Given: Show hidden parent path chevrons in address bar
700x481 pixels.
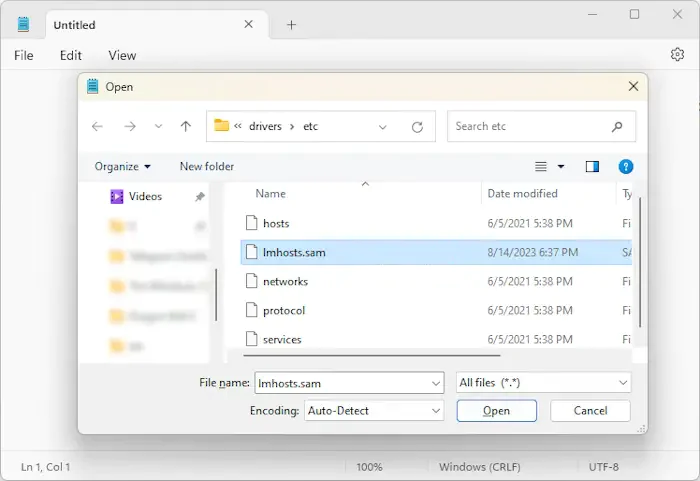Looking at the screenshot, I should (238, 126).
